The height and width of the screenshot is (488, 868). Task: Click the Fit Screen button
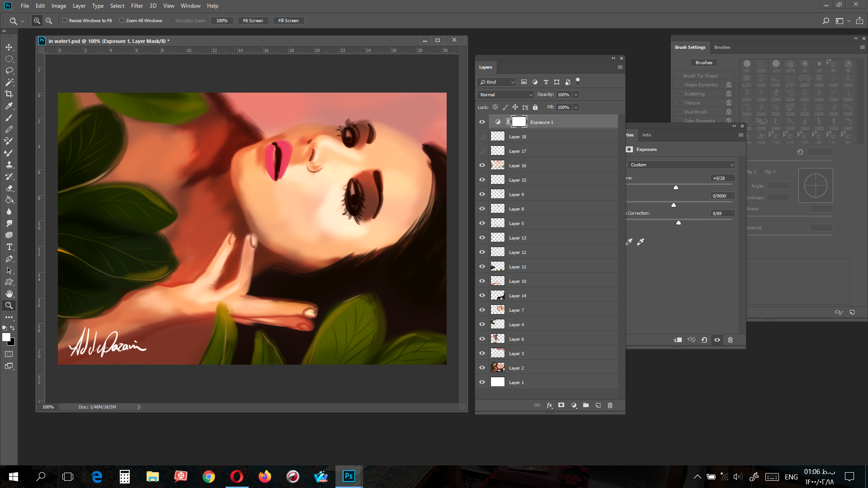point(253,21)
